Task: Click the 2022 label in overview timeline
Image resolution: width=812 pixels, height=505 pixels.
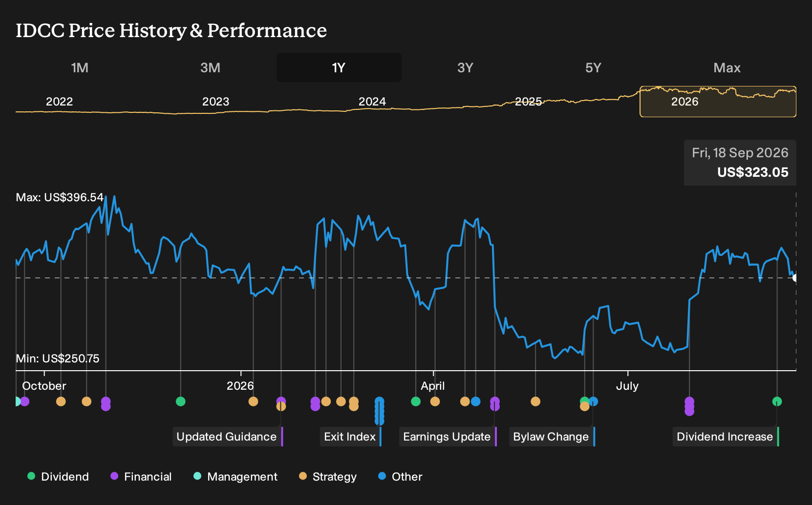Action: point(59,102)
